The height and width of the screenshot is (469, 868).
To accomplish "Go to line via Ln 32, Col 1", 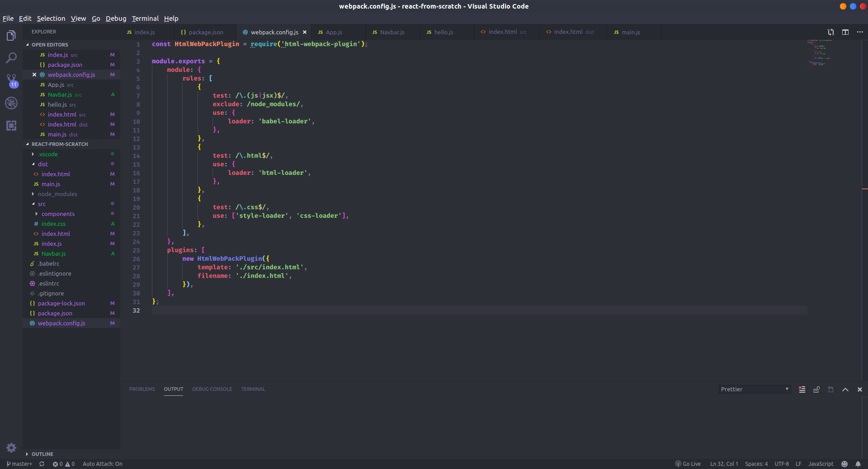I will (x=724, y=464).
